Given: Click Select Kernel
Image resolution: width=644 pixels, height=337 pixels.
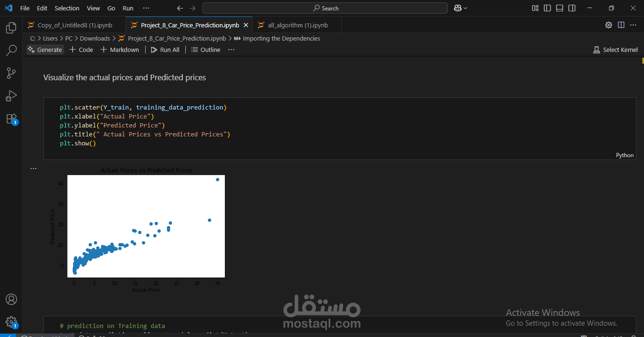Looking at the screenshot, I should click(x=615, y=50).
